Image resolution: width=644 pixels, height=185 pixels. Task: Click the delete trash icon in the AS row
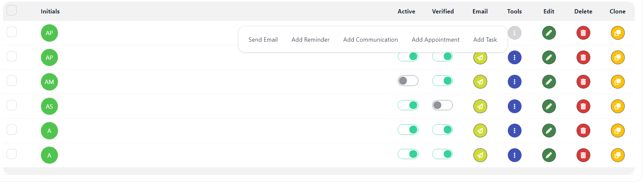[583, 106]
